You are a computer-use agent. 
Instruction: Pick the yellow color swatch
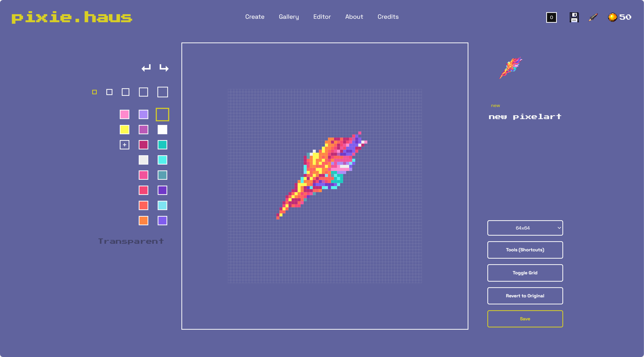(124, 130)
